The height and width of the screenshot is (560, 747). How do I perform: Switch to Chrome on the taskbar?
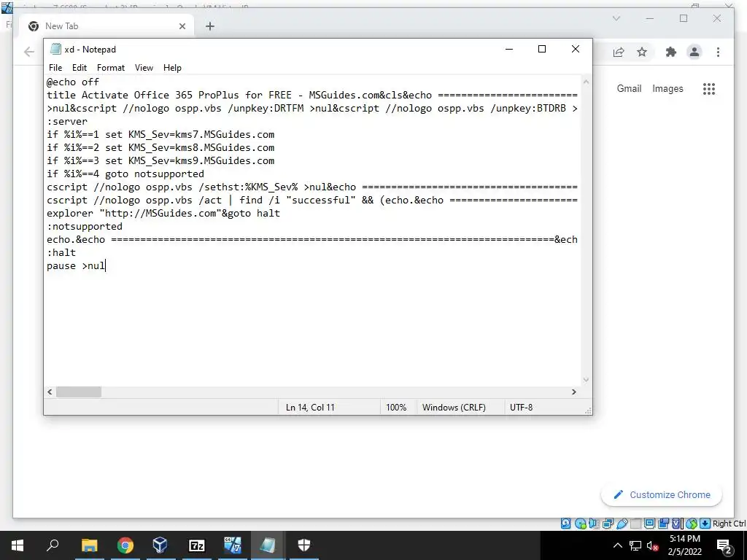tap(125, 545)
